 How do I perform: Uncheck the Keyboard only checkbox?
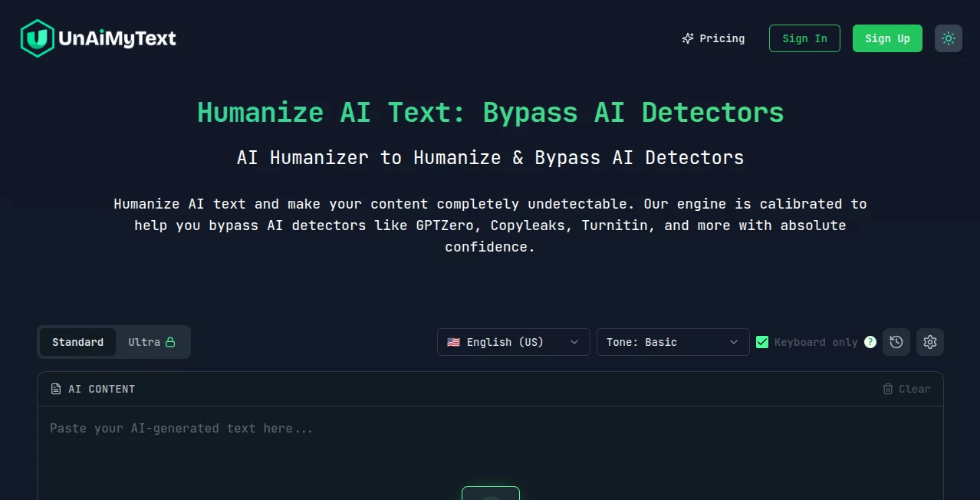pos(762,342)
